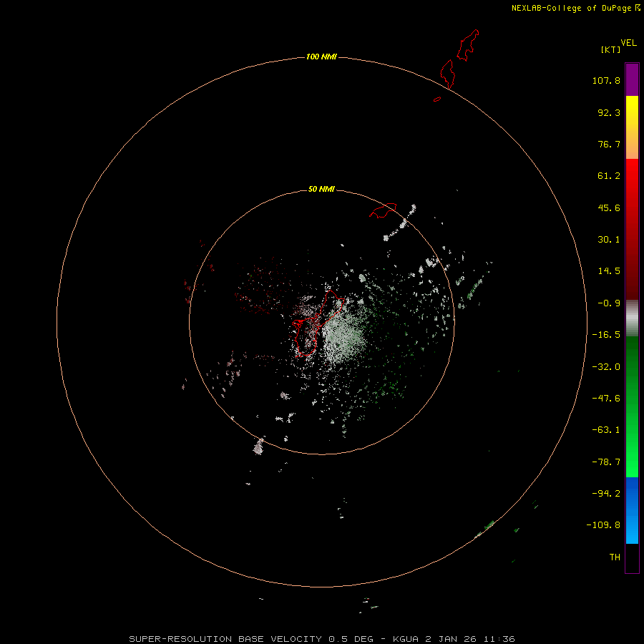The height and width of the screenshot is (644, 644).
Task: Click the NEXLAB-College of DuPage watermark text
Action: click(x=575, y=8)
